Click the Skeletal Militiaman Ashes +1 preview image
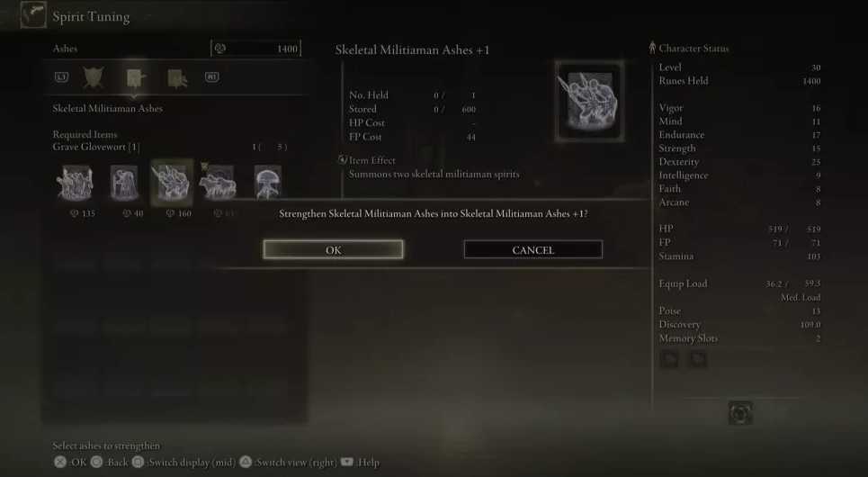This screenshot has width=868, height=477. tap(590, 100)
